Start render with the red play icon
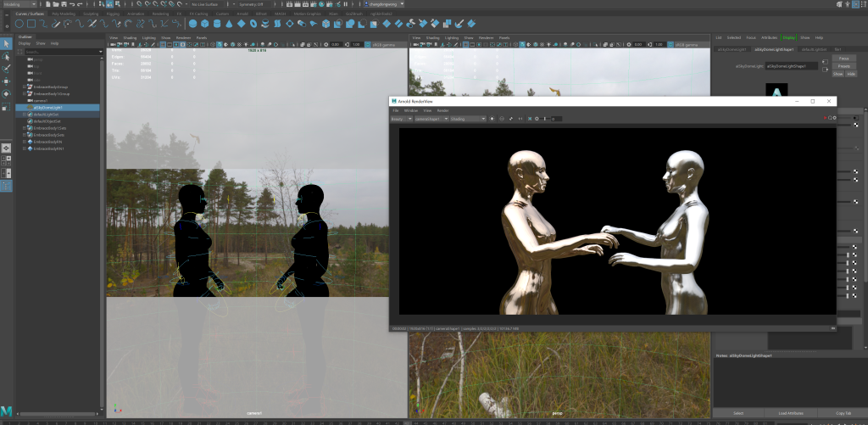868x425 pixels. [823, 119]
